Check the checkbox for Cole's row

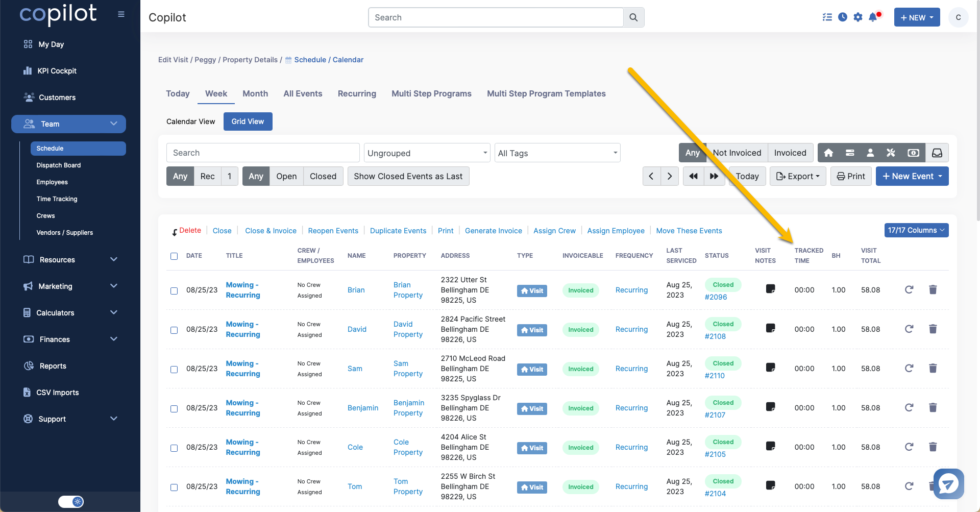pyautogui.click(x=174, y=448)
